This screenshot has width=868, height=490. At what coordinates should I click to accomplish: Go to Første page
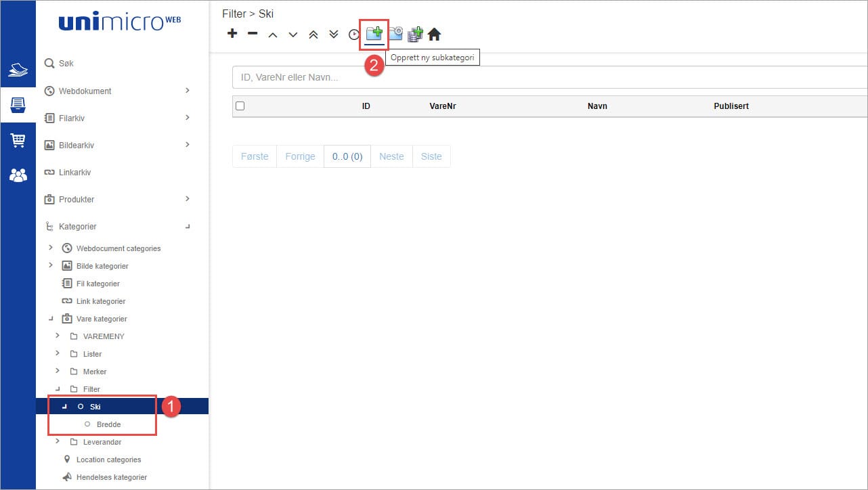click(255, 156)
